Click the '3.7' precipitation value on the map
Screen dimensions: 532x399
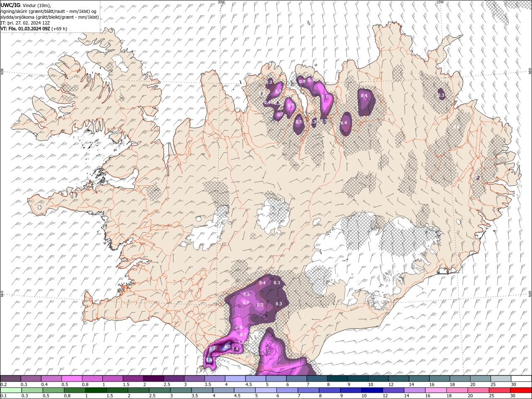click(212, 349)
